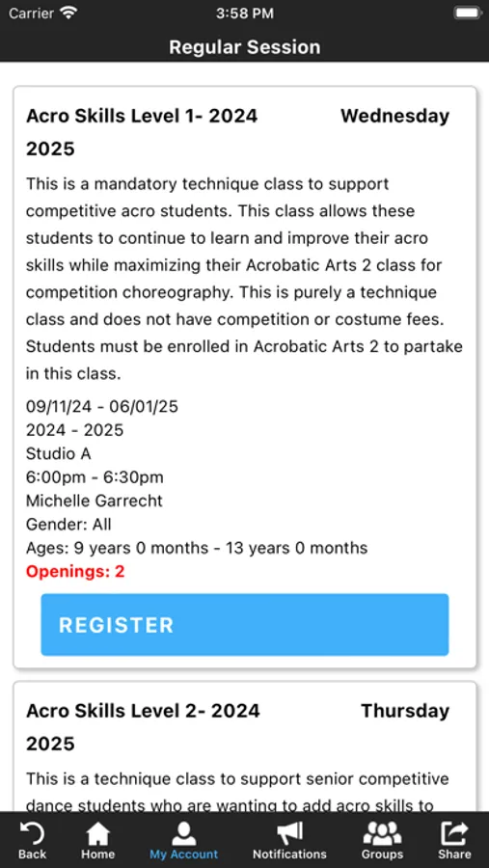The height and width of the screenshot is (868, 489).
Task: Click instructor name Michelle Garrecht
Action: pos(95,501)
